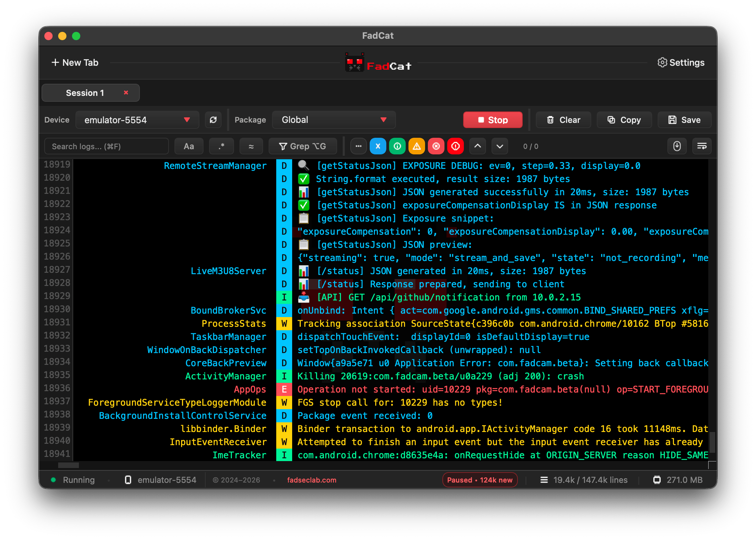Toggle the bright-red fatal level filter
The width and height of the screenshot is (756, 540).
(456, 146)
